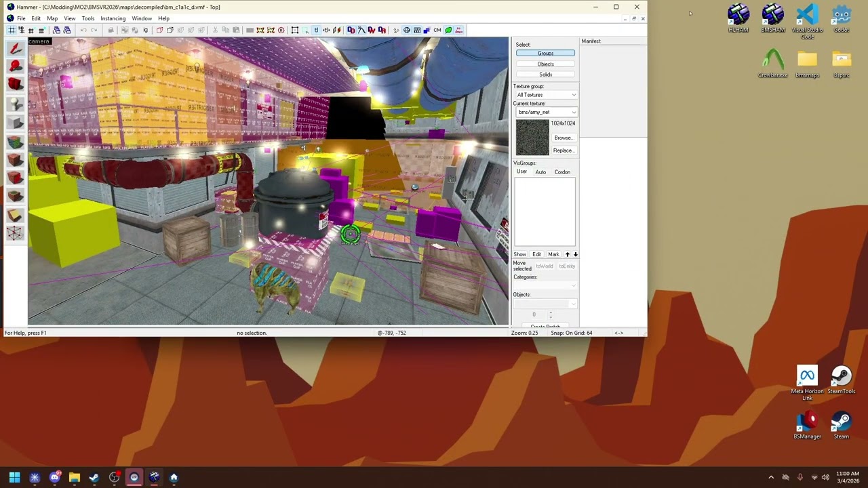Click the red circled R radius culling icon
The image size is (868, 488).
pyautogui.click(x=281, y=30)
